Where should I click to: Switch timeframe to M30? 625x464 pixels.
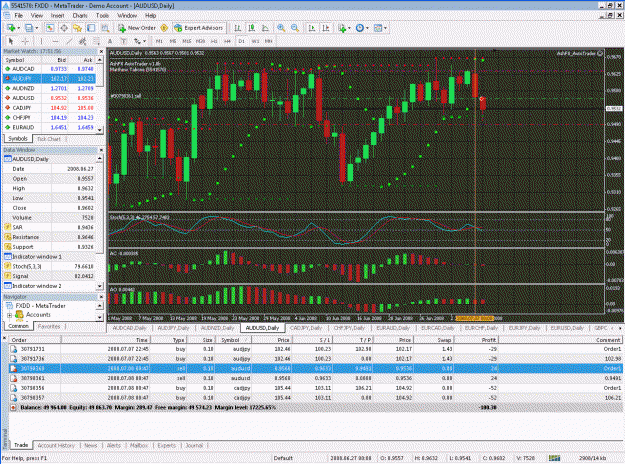tap(200, 41)
